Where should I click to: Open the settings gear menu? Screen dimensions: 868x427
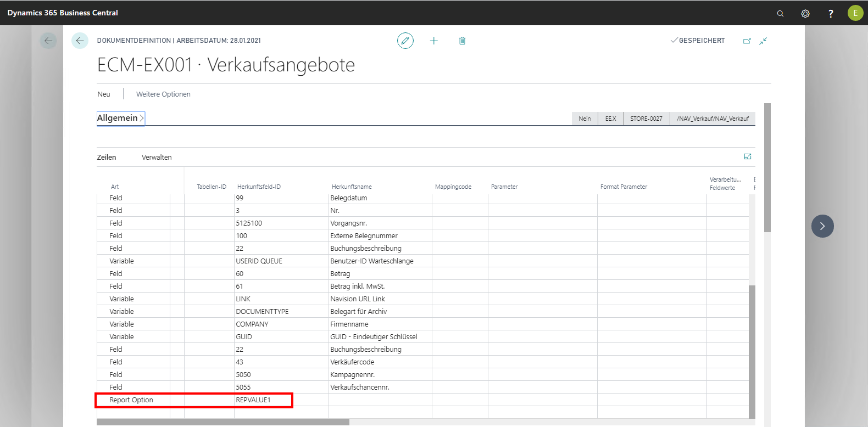[805, 13]
